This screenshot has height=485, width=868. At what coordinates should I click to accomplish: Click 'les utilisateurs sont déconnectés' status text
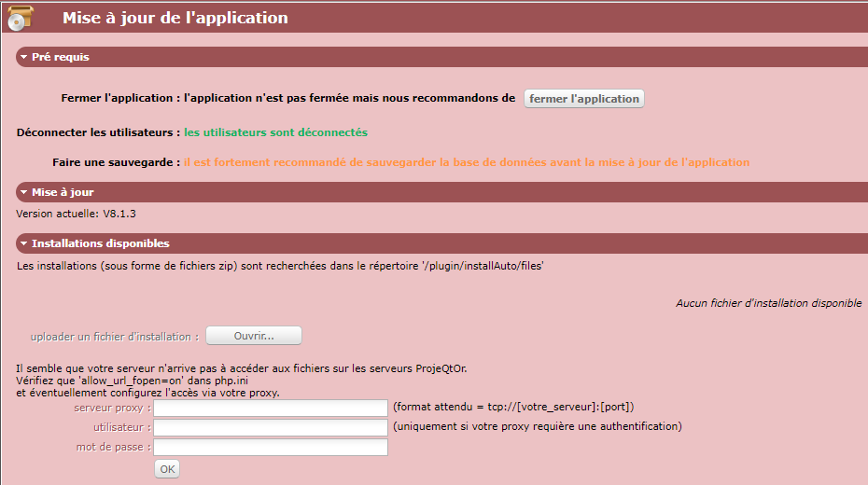point(275,132)
